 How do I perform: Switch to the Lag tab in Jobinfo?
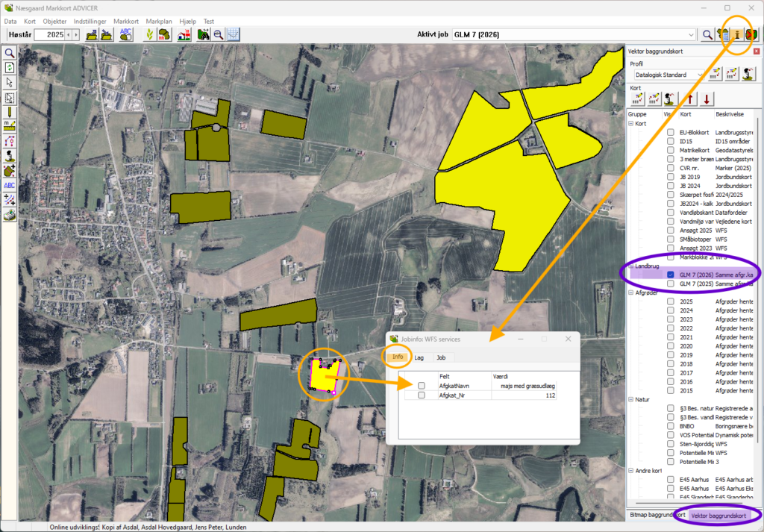point(419,357)
